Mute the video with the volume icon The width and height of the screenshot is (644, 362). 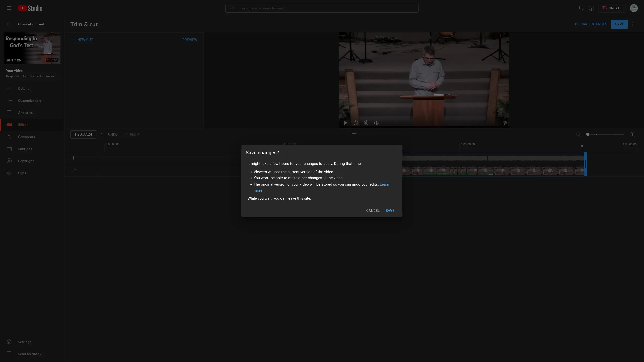pyautogui.click(x=376, y=123)
